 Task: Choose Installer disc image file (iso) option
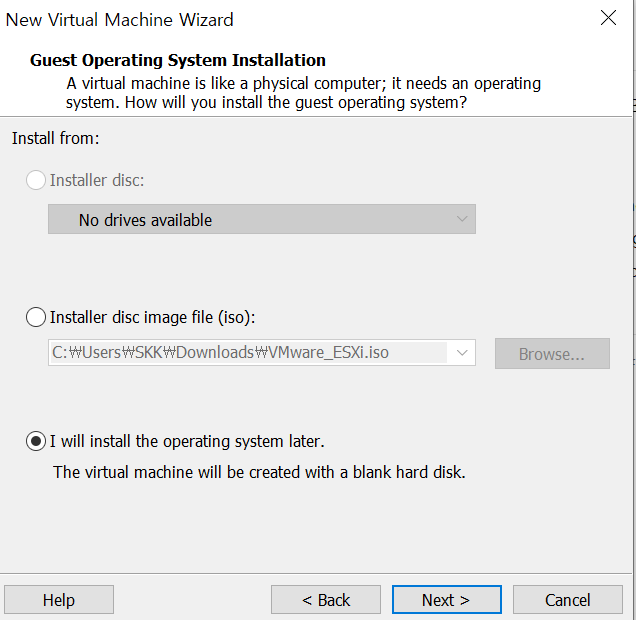pos(36,317)
